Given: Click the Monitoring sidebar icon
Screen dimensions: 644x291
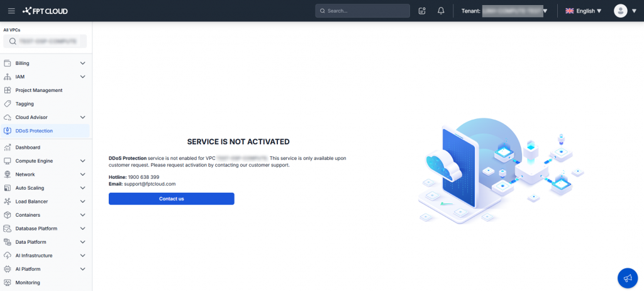Looking at the screenshot, I should point(8,283).
